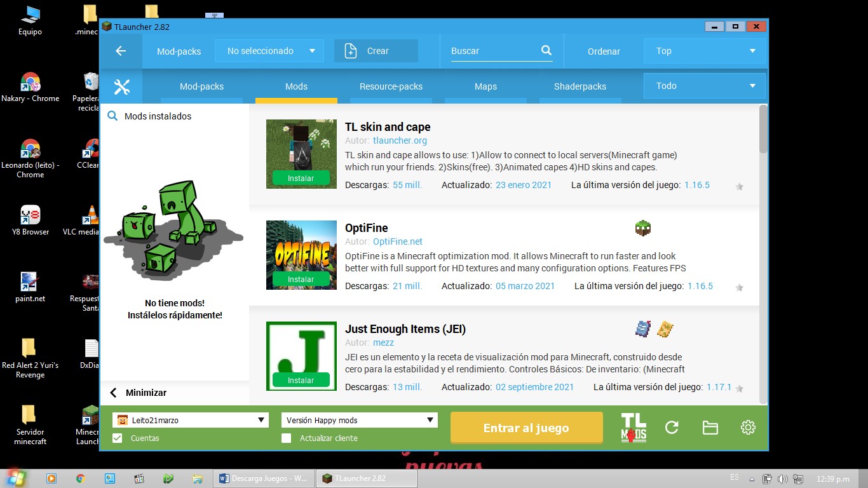Viewport: 868px width, 488px height.
Task: Open the Shaderpacks tab
Action: tap(580, 86)
